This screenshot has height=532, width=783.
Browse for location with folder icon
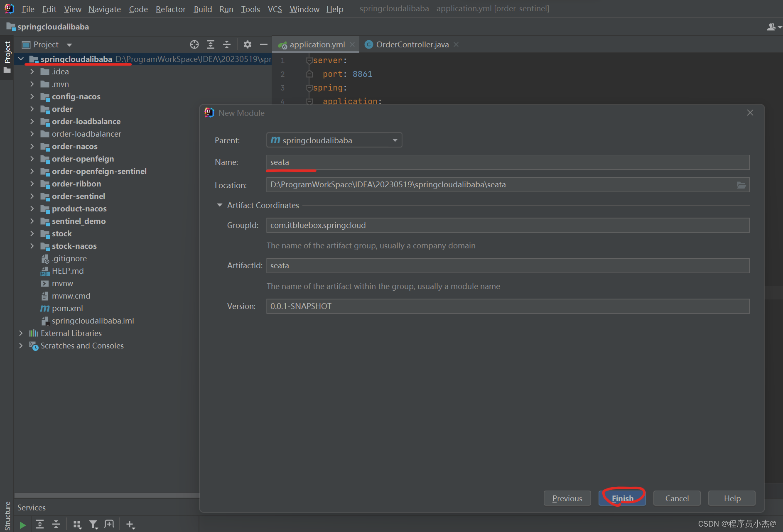tap(741, 185)
